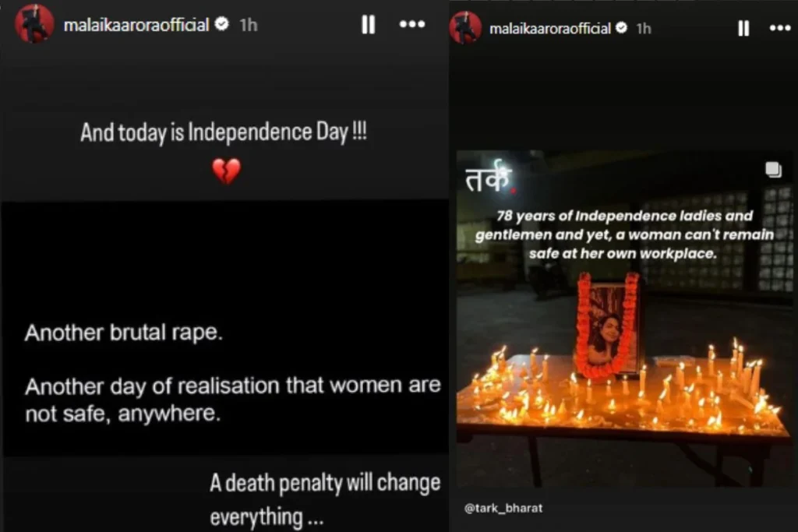798x532 pixels.
Task: Click verified badge on right story
Action: (x=621, y=28)
